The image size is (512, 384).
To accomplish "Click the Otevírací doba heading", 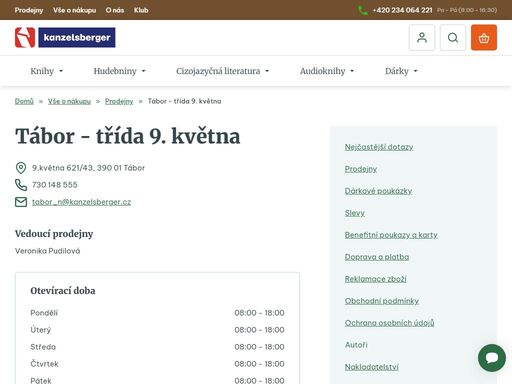I will (63, 291).
